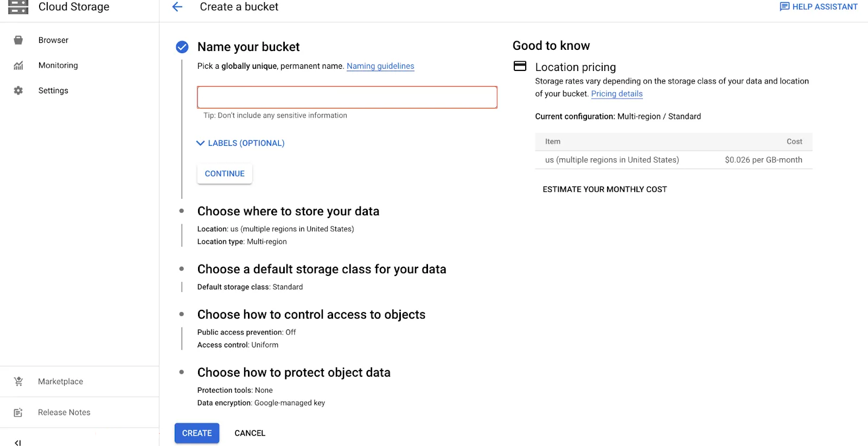Expand Choose a default storage class step
The height and width of the screenshot is (446, 868).
click(x=321, y=269)
